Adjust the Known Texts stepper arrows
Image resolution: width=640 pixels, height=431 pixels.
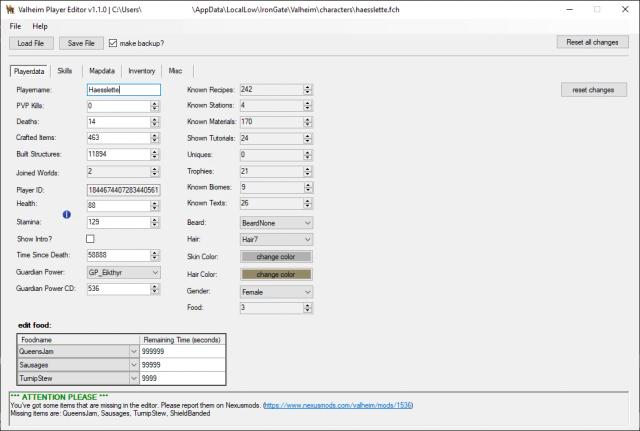308,203
